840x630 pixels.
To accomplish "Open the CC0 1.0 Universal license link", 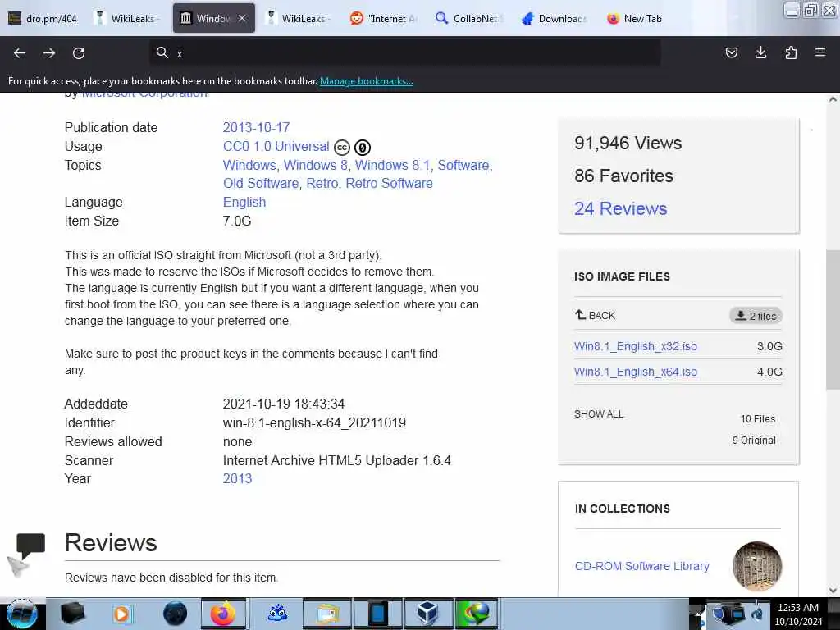I will click(x=276, y=146).
